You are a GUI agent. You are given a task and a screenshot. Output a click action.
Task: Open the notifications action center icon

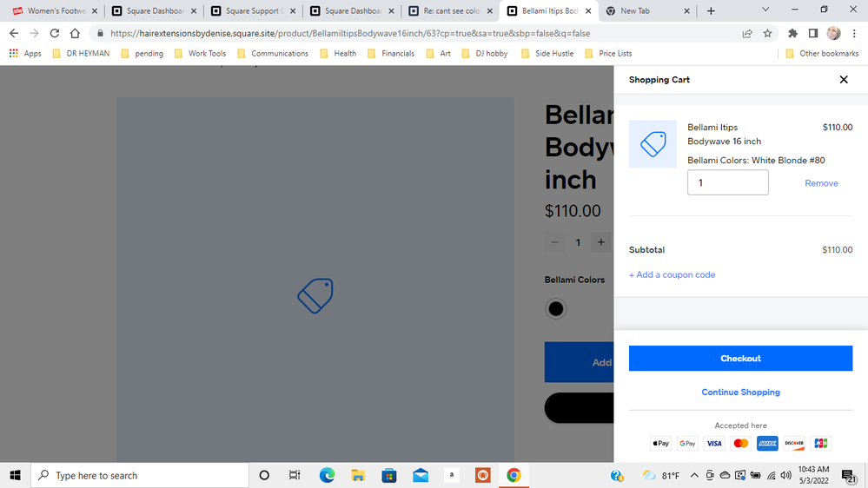tap(849, 476)
